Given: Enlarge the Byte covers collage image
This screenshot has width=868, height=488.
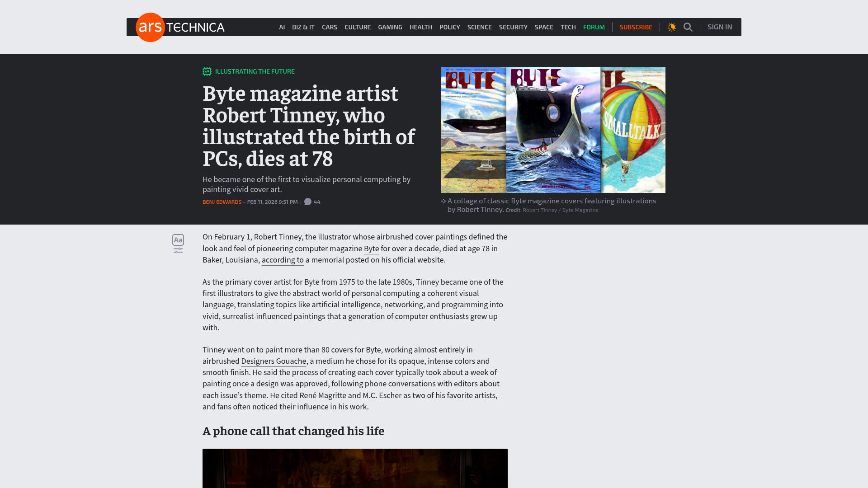Looking at the screenshot, I should (553, 130).
